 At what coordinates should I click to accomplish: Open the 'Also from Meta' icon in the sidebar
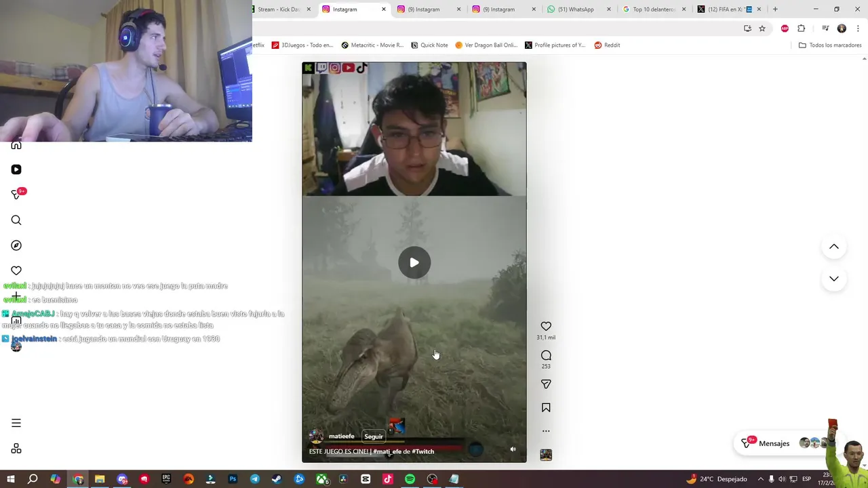click(16, 449)
